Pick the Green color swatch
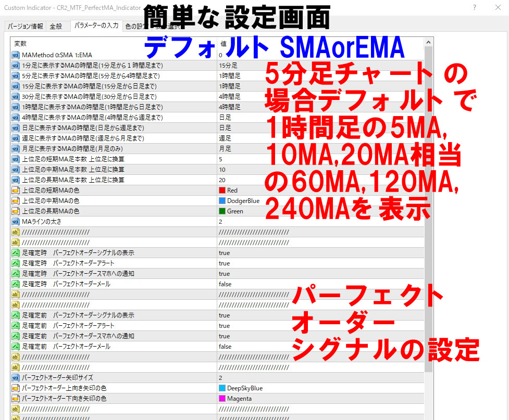This screenshot has height=420, width=509. [x=222, y=211]
